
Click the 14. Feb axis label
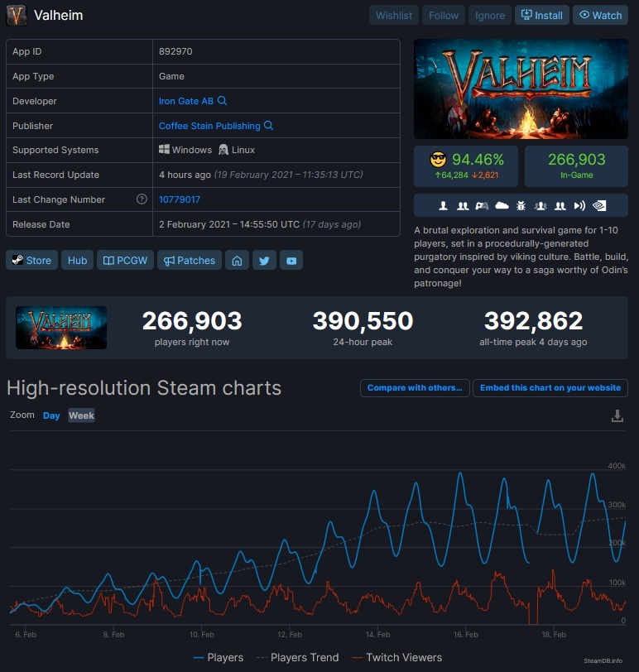coord(377,634)
